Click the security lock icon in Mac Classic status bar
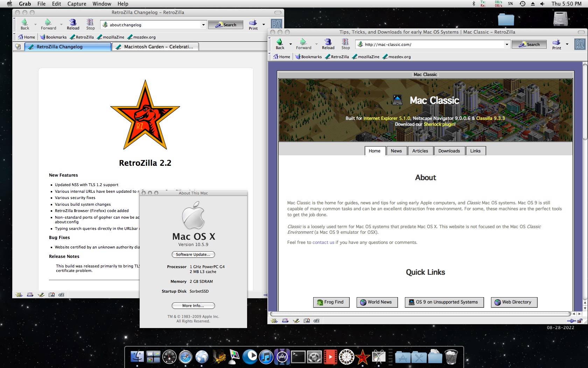Image resolution: width=588 pixels, height=368 pixels. [x=580, y=321]
